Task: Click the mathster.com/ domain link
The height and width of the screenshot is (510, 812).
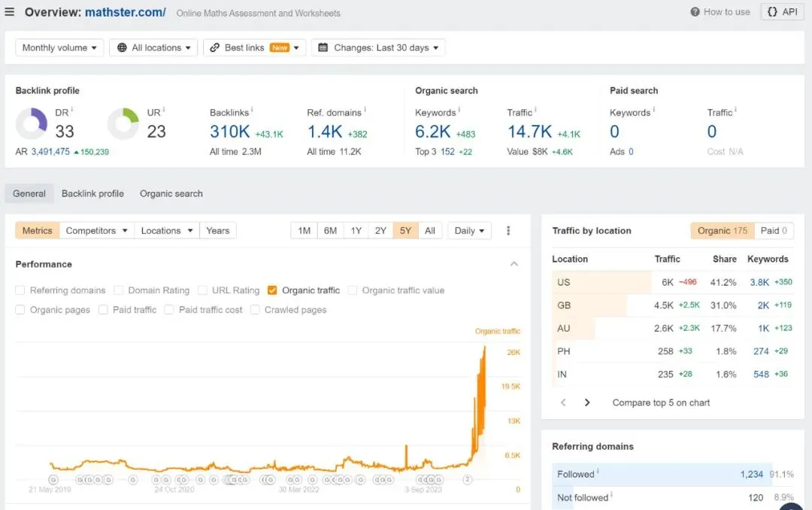Action: click(x=126, y=13)
